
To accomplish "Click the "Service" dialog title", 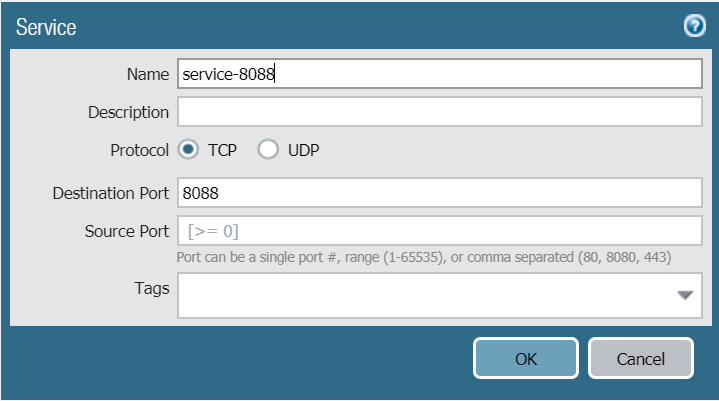I will point(46,28).
